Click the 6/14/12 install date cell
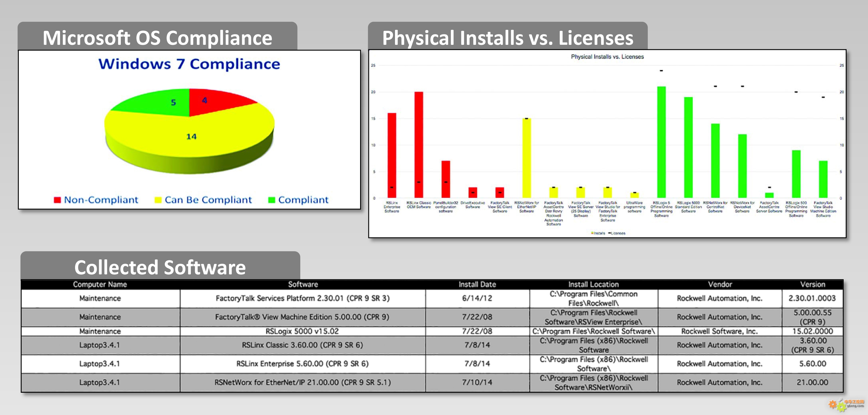 [x=477, y=298]
